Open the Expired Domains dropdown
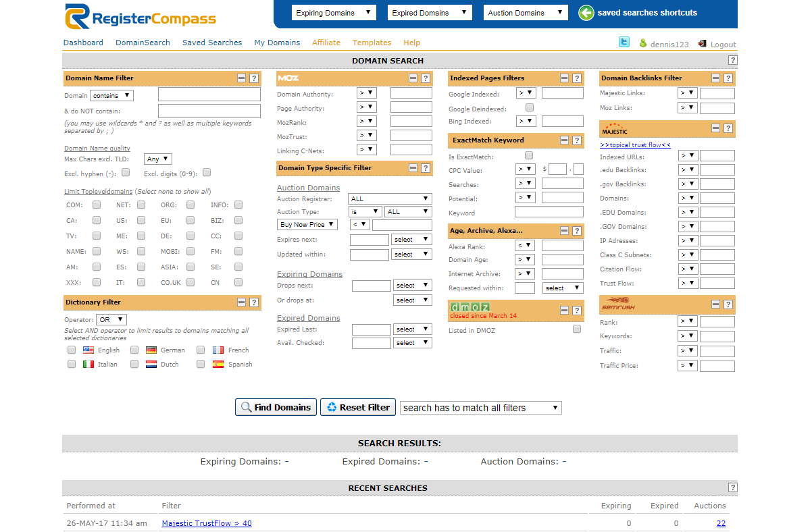Screen dimensions: 812x532 [430, 13]
